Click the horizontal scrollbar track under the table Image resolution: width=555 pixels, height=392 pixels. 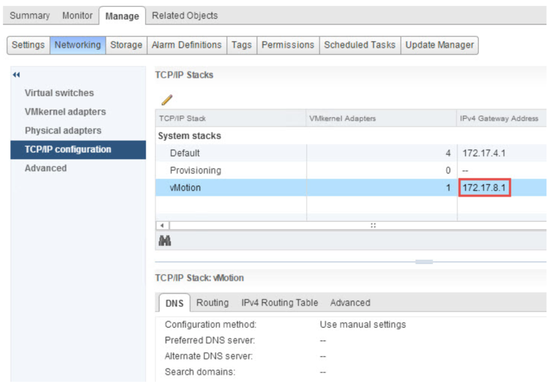pos(358,225)
